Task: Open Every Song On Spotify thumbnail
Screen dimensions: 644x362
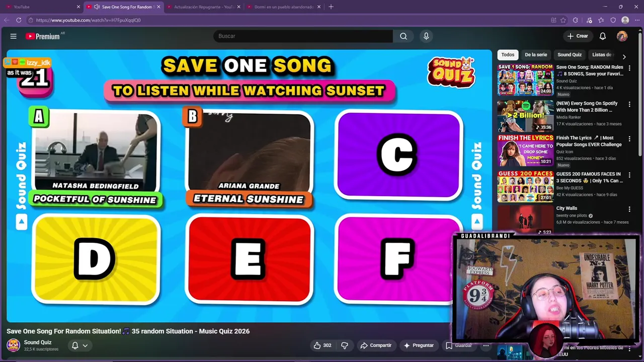Action: point(525,116)
